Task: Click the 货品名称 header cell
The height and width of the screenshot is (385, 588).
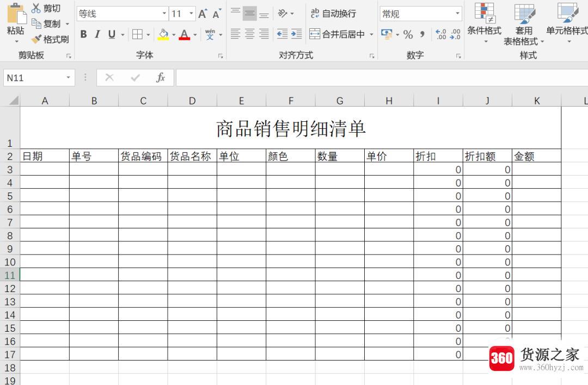Action: [192, 156]
